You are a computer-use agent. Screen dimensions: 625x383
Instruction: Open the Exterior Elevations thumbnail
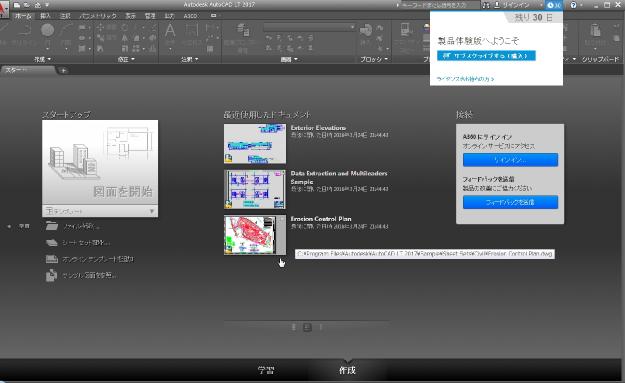tap(255, 143)
